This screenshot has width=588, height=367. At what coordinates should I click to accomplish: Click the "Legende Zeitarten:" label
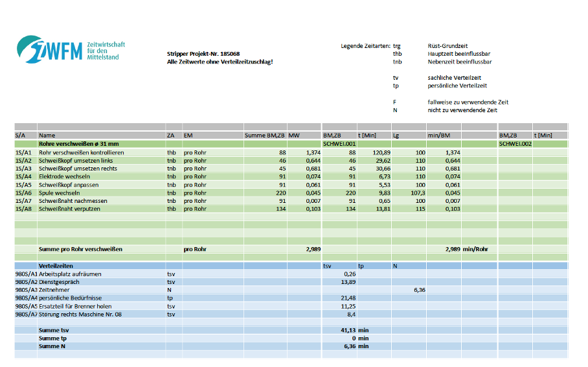click(x=366, y=46)
